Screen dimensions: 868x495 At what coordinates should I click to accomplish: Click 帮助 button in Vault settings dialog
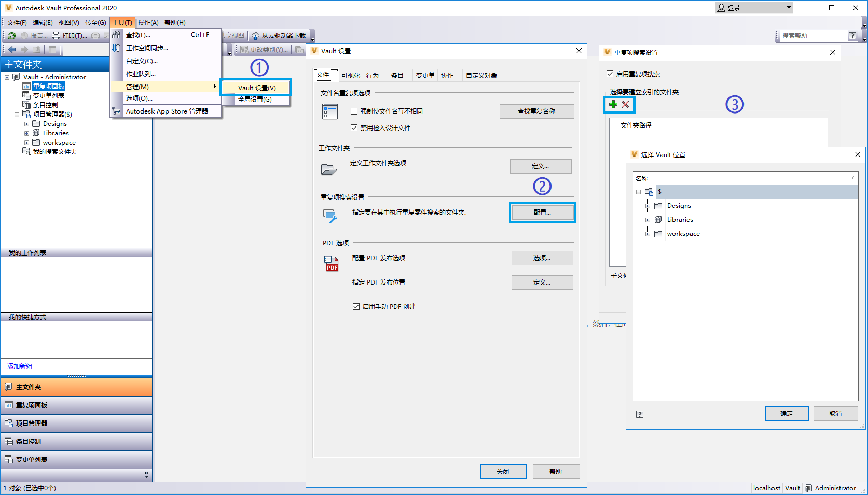point(556,472)
